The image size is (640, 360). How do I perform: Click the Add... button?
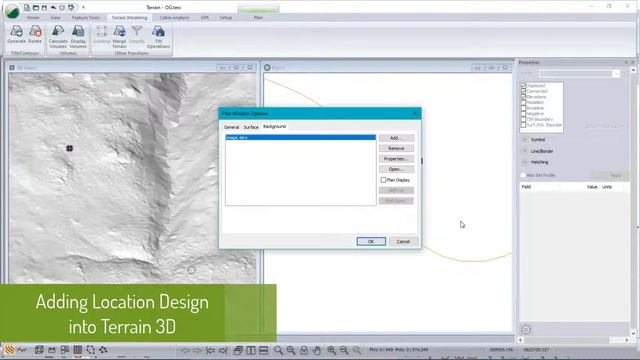(396, 138)
